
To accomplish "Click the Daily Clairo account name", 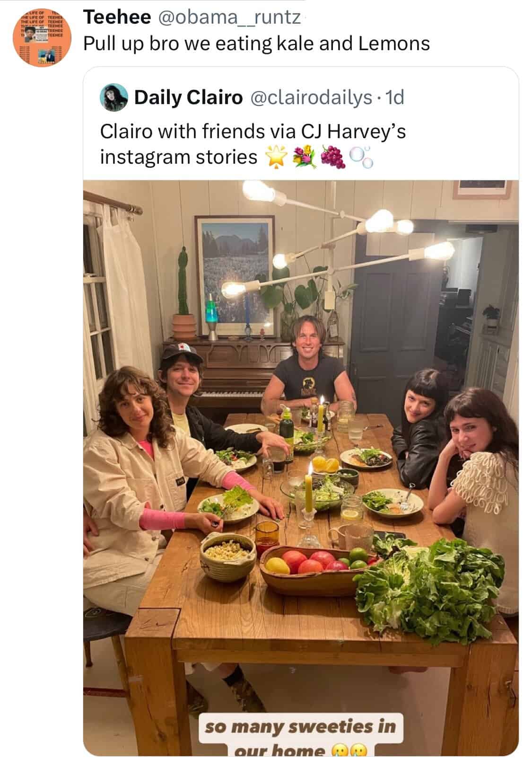I will pyautogui.click(x=188, y=97).
